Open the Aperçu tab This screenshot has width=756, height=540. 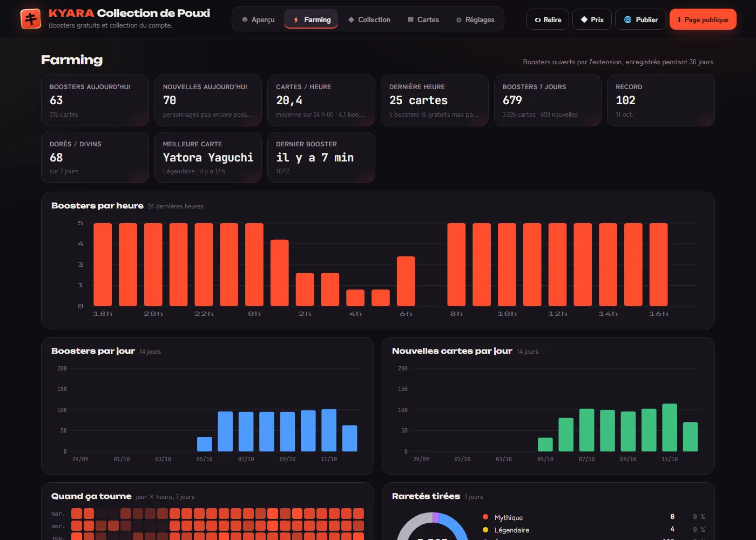coord(258,19)
